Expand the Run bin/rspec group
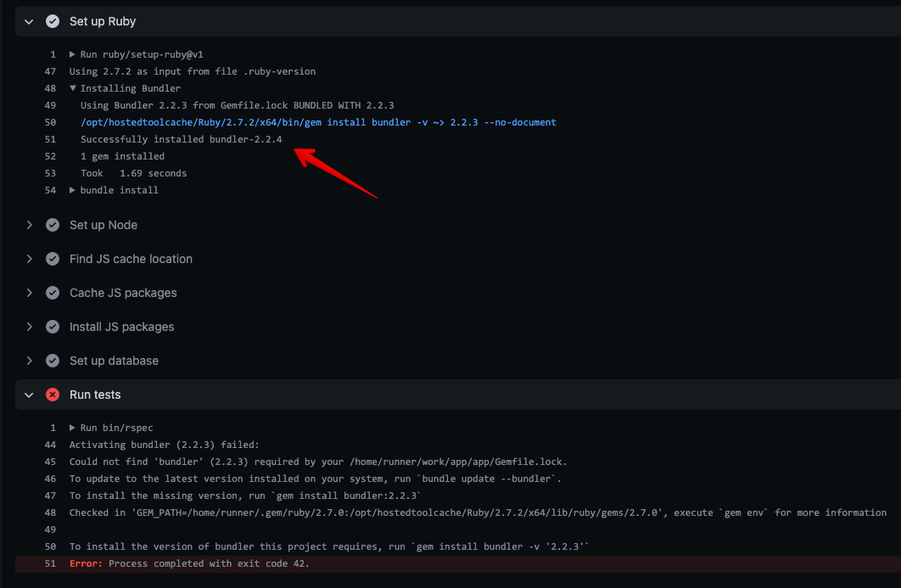The height and width of the screenshot is (588, 901). click(72, 428)
